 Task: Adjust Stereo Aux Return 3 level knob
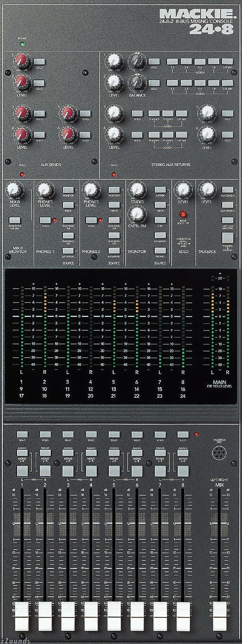(x=114, y=113)
